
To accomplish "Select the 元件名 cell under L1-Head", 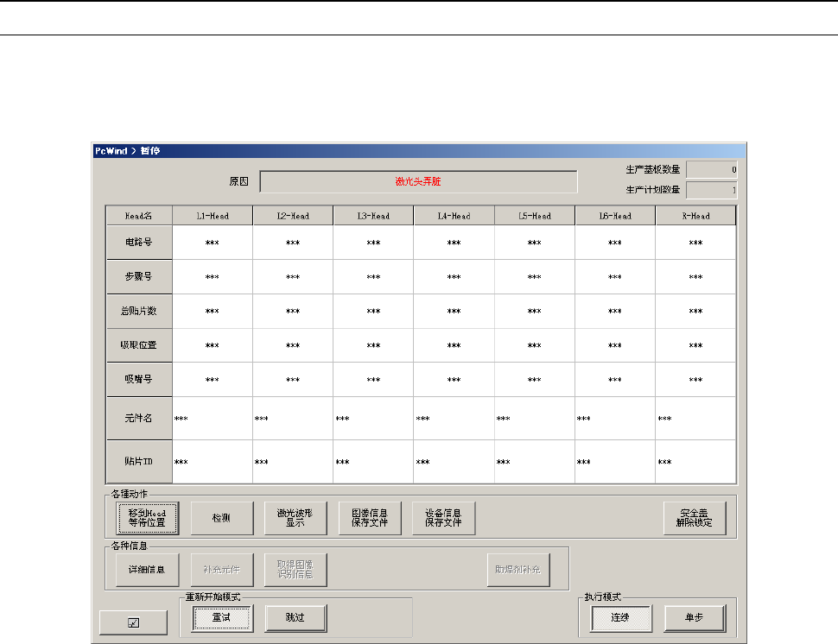I will [x=213, y=419].
